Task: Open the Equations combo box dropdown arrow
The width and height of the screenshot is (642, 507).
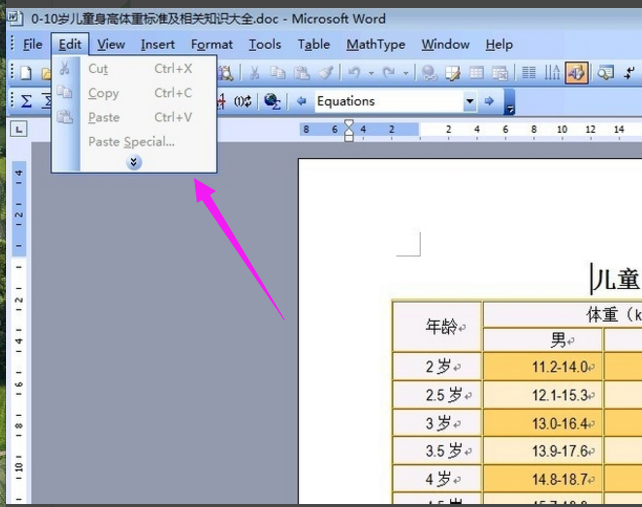Action: pos(469,101)
